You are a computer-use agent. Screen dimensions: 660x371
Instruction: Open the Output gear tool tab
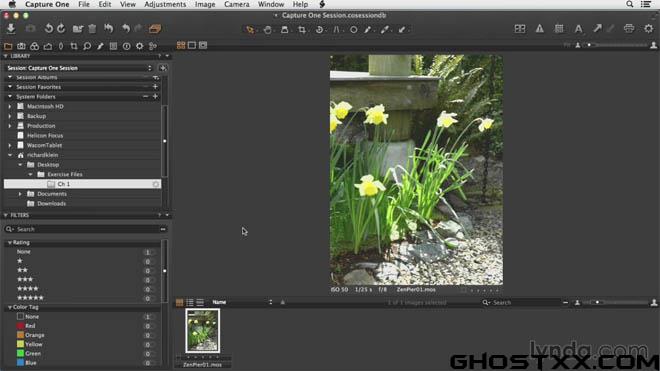(139, 46)
